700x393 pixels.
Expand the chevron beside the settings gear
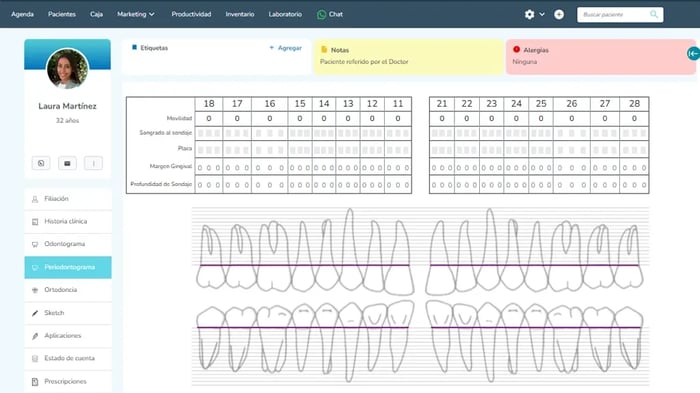tap(542, 14)
